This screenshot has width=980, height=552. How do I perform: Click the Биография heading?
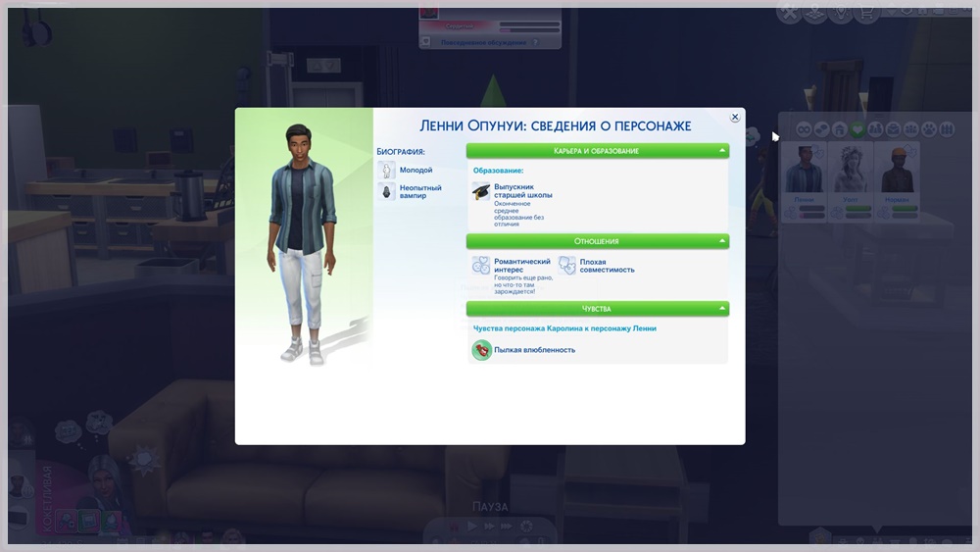[x=401, y=151]
